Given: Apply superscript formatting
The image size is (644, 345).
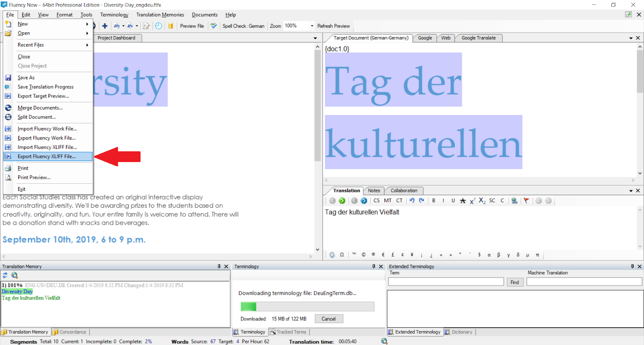Looking at the screenshot, I should coord(473,200).
